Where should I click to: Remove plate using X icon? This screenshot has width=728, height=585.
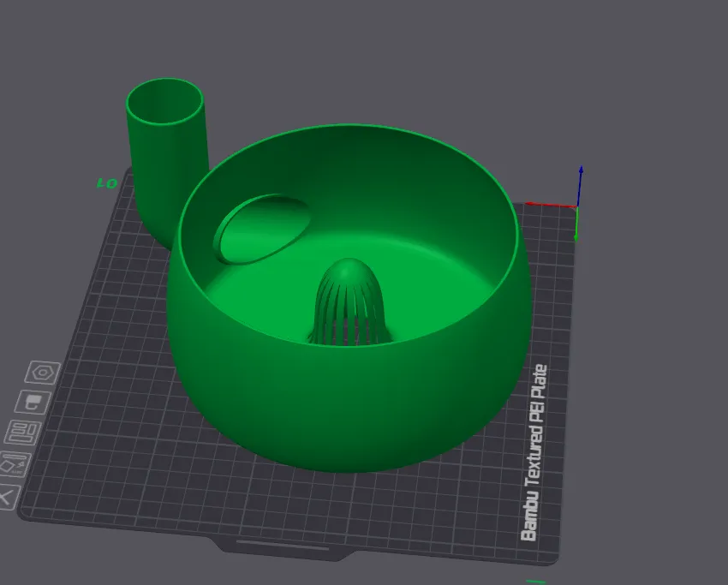point(8,498)
